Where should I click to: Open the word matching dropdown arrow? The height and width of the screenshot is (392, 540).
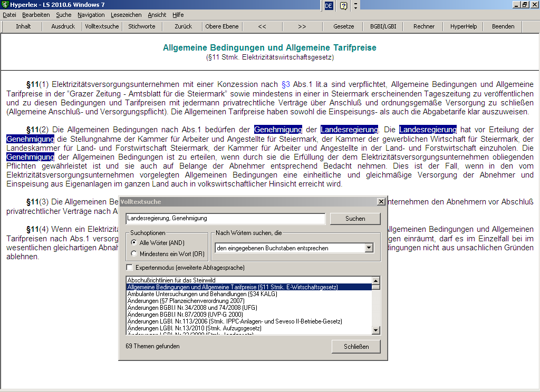pos(369,248)
